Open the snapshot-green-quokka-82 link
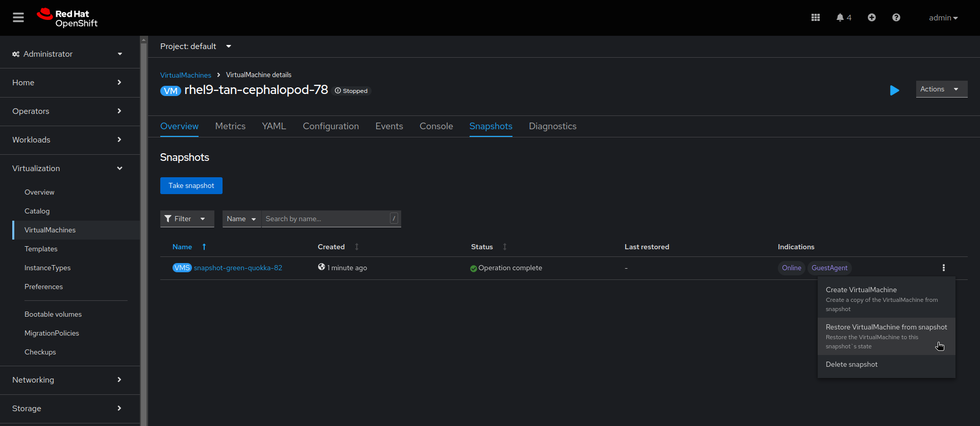This screenshot has width=980, height=426. pos(238,268)
